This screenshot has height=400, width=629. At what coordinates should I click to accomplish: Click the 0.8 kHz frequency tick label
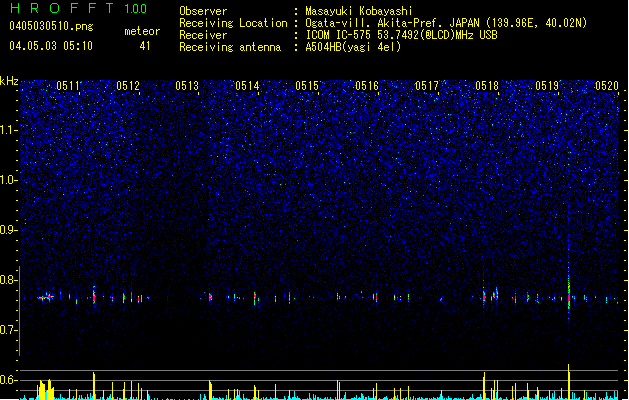point(9,280)
